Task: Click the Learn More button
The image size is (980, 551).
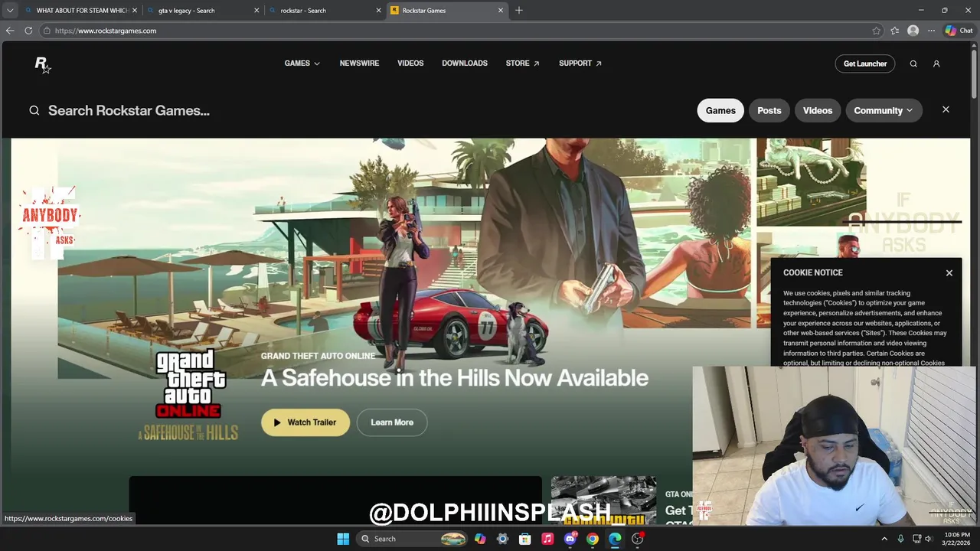Action: [392, 422]
